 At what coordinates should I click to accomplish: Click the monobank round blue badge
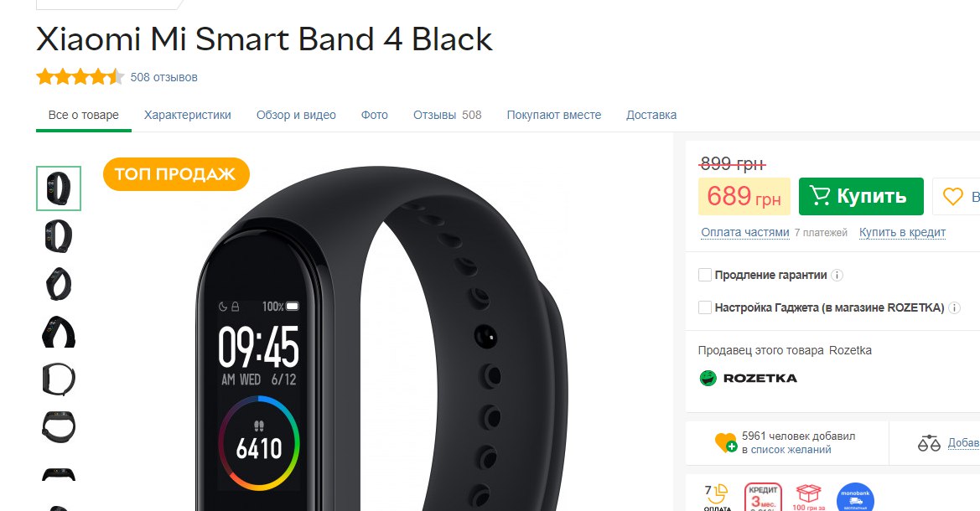(x=855, y=498)
